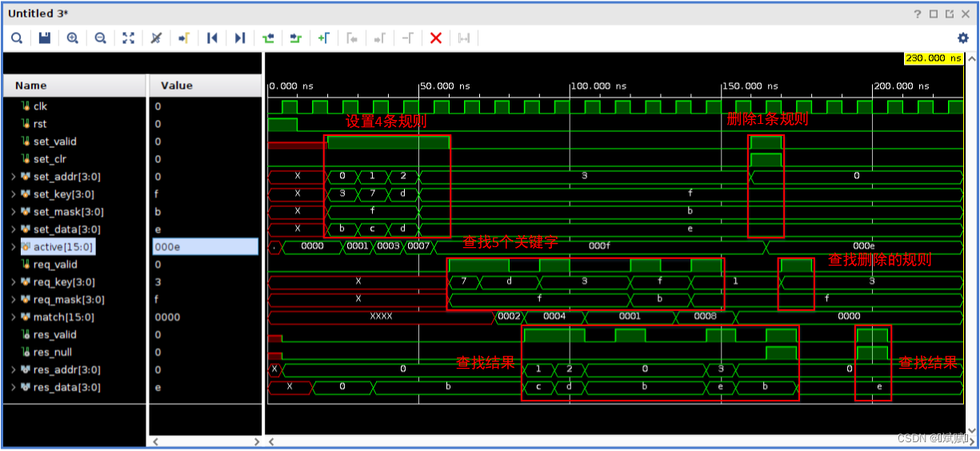The width and height of the screenshot is (980, 451).
Task: Click the Go to cursor icon
Action: coord(183,38)
